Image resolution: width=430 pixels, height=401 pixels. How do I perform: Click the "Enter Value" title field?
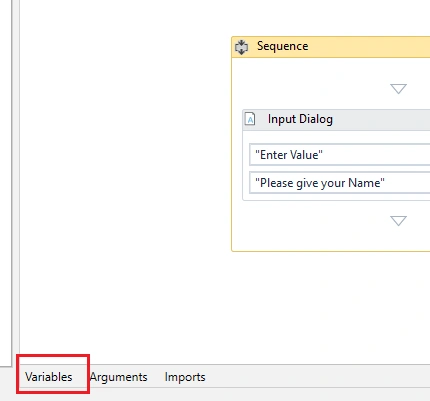point(340,155)
